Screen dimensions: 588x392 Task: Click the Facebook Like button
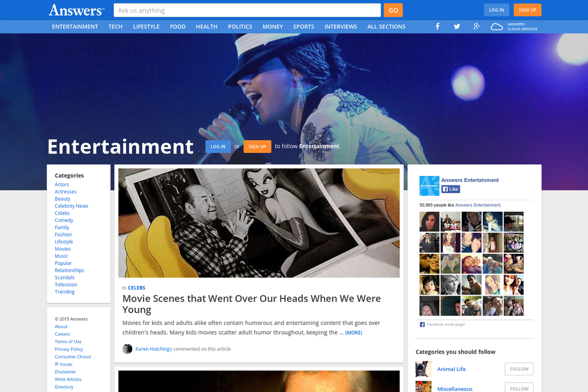coord(451,189)
